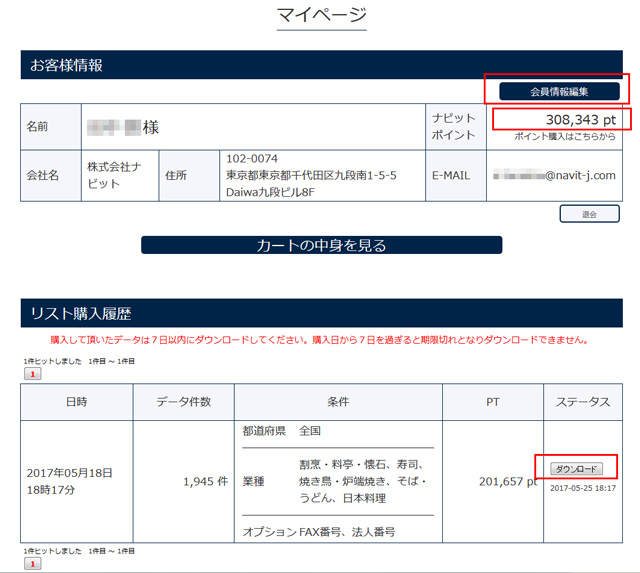Click the オプション FAX番号、法人番号 row
This screenshot has width=640, height=573.
pyautogui.click(x=319, y=532)
